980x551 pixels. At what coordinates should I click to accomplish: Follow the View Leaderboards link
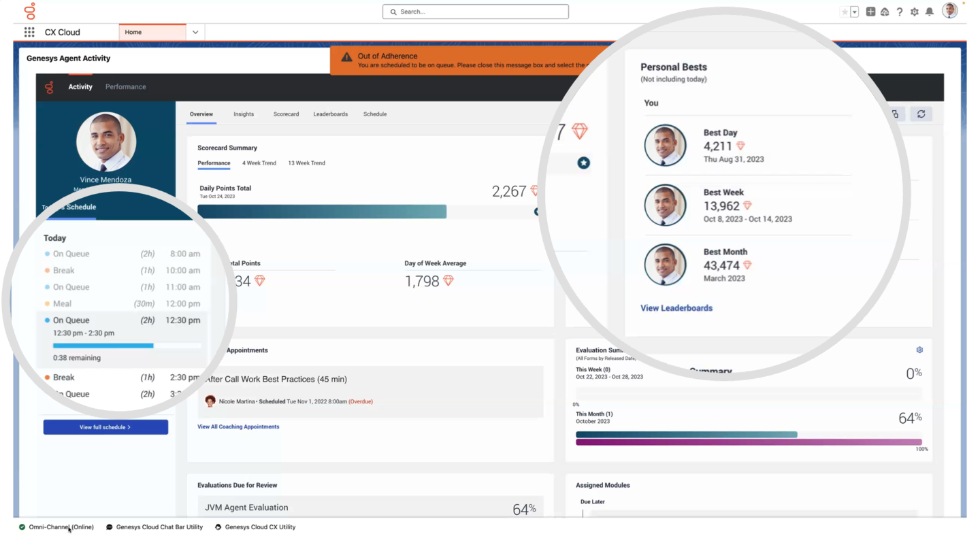(676, 308)
